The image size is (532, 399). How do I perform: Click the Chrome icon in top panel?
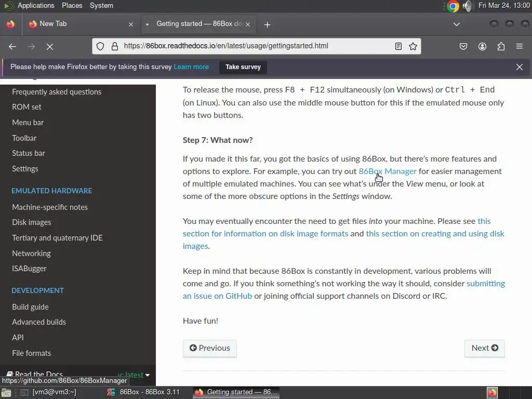coord(453,6)
